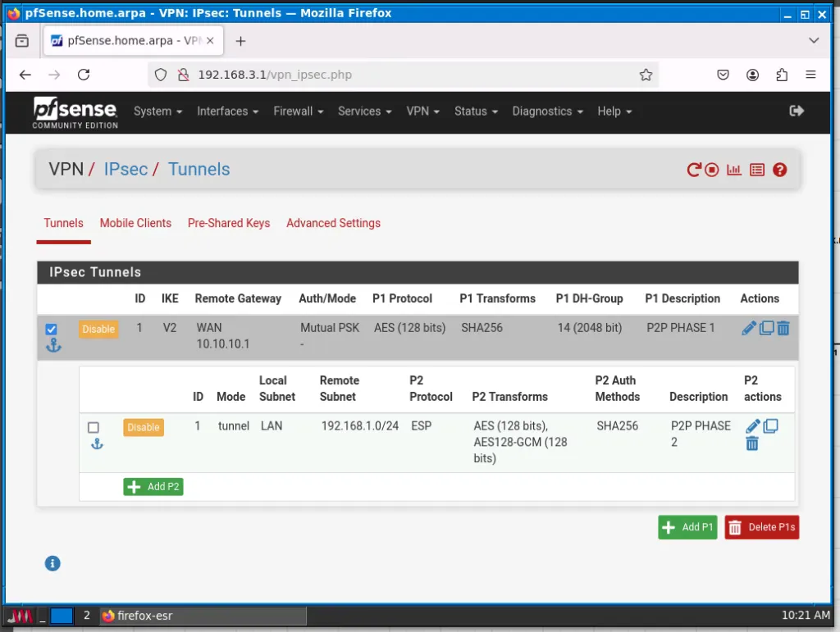The width and height of the screenshot is (840, 632).
Task: Go to pfSense logo home
Action: [75, 112]
